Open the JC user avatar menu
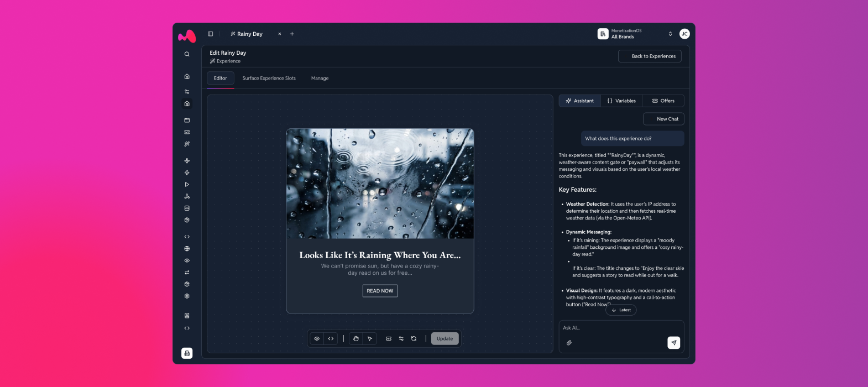Screen dimensions: 868x387 click(x=684, y=34)
